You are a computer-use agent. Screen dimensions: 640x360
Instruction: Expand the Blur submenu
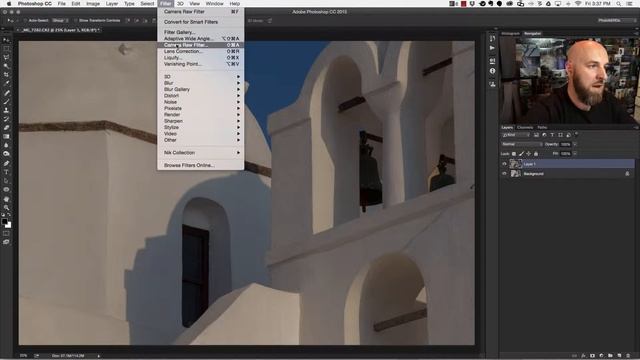pyautogui.click(x=200, y=83)
